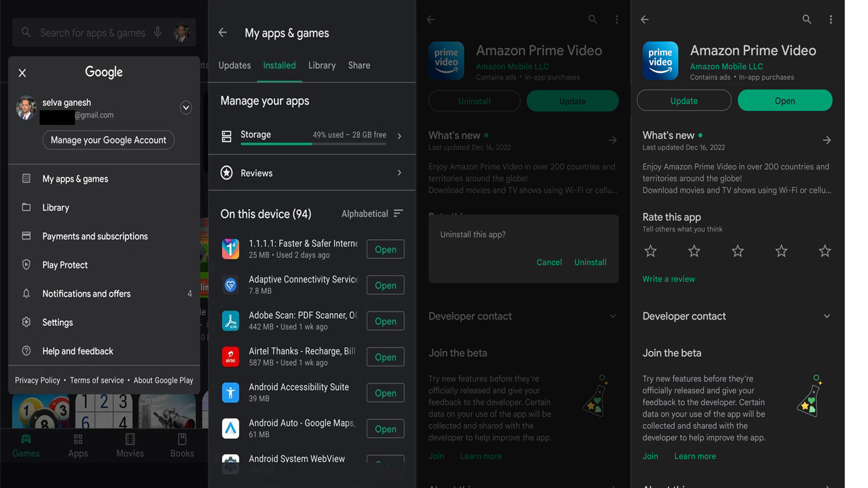868x488 pixels.
Task: Switch to Movies bottom tab
Action: click(130, 446)
